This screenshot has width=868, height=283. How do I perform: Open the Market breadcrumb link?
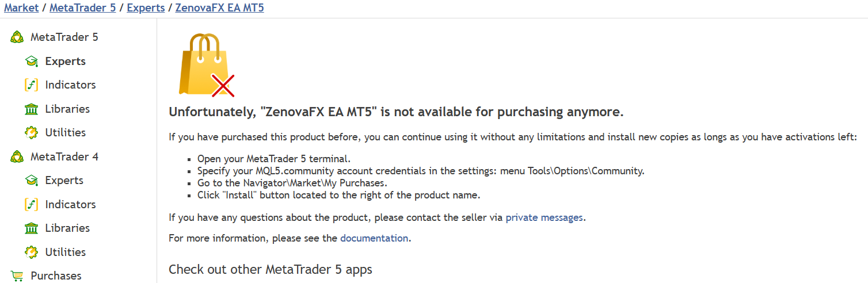(21, 8)
